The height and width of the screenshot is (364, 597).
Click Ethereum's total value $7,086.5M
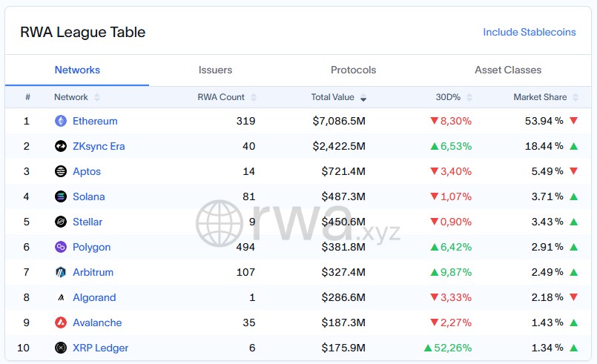pyautogui.click(x=339, y=121)
